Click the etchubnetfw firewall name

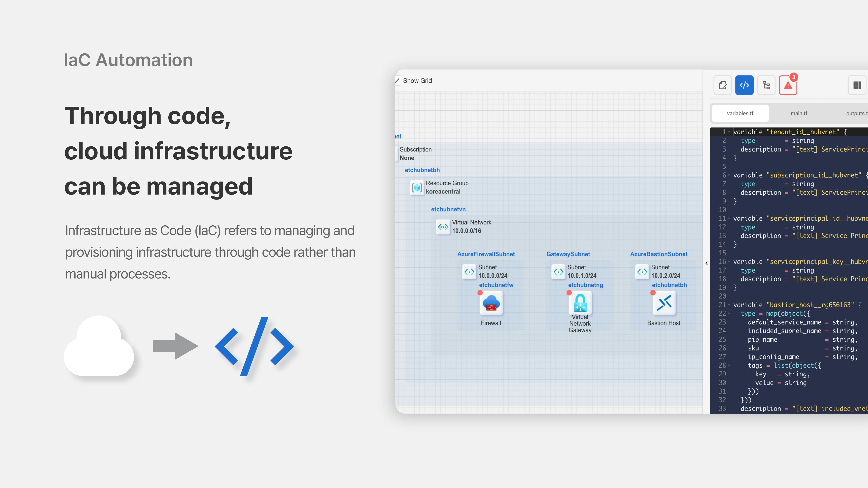[x=496, y=285]
